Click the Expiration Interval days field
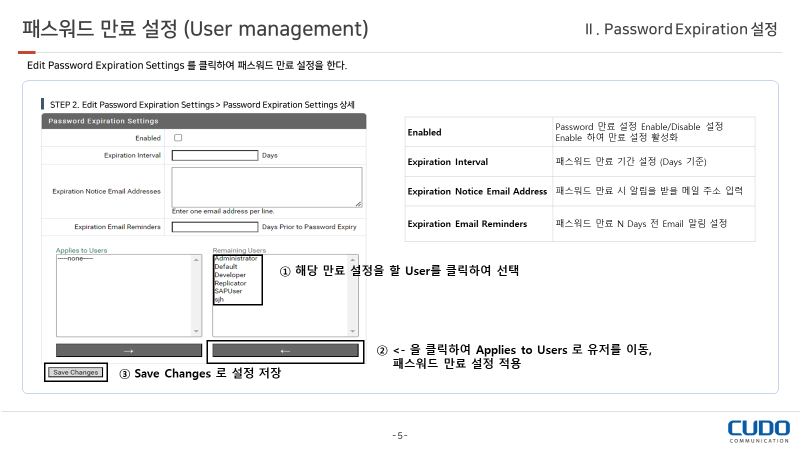800x450 pixels. [x=215, y=155]
